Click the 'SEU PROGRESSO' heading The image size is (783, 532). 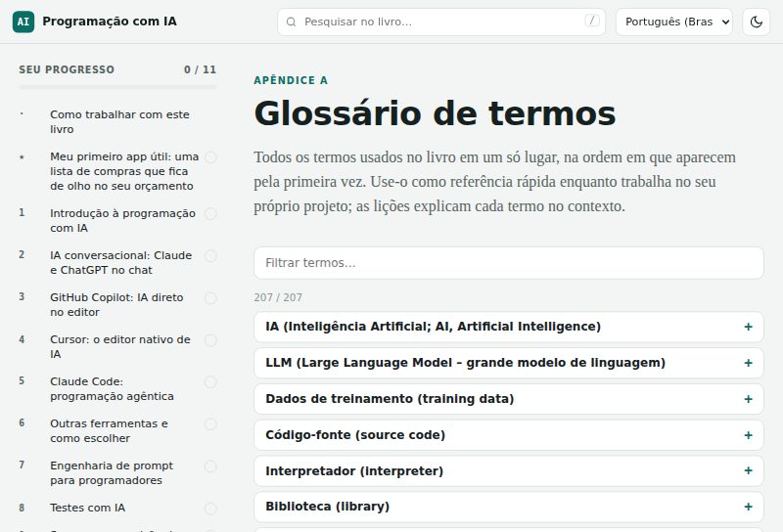(x=67, y=69)
